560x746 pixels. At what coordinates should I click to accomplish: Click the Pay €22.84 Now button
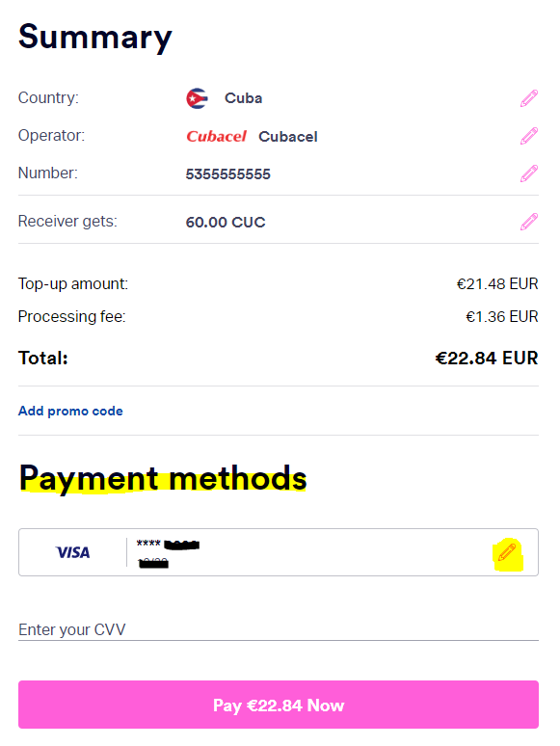pos(279,705)
